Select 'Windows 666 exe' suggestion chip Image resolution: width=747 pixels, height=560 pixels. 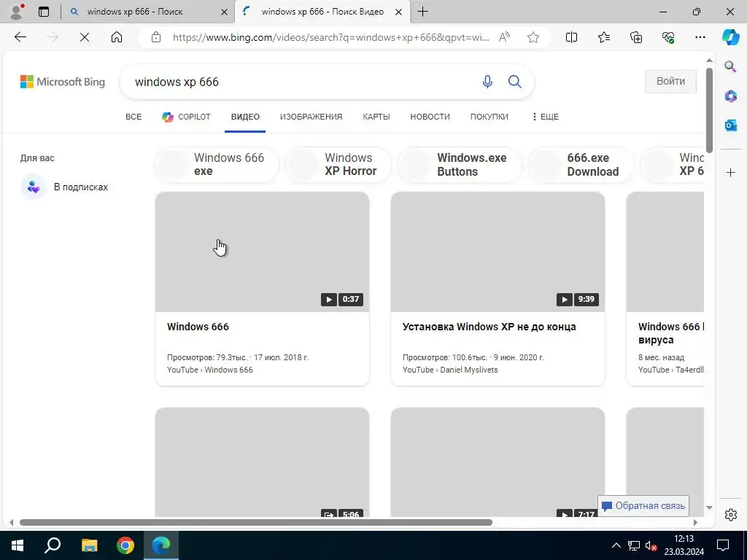(217, 165)
